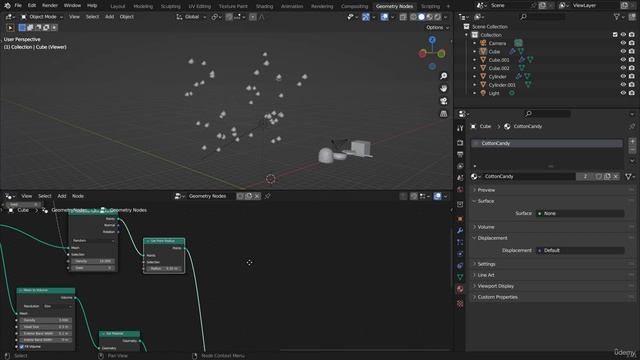Switch perspective/orthographic grid icon
Image resolution: width=640 pixels, height=360 pixels.
click(443, 114)
